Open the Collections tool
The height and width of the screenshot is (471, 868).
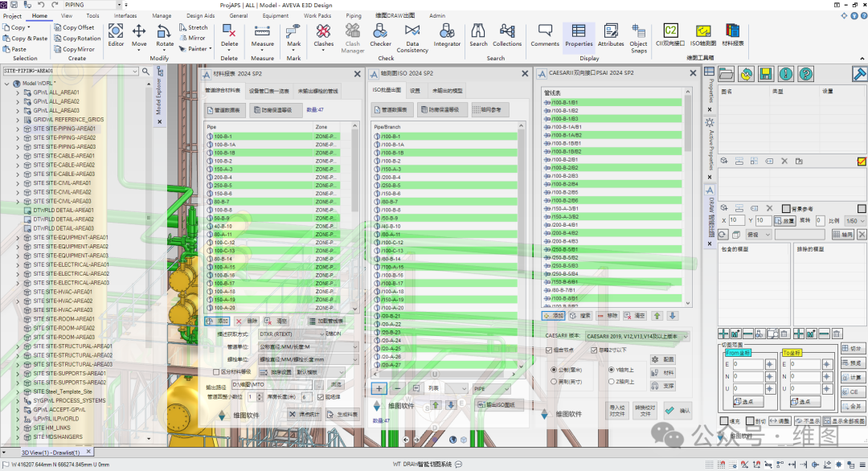pos(507,35)
